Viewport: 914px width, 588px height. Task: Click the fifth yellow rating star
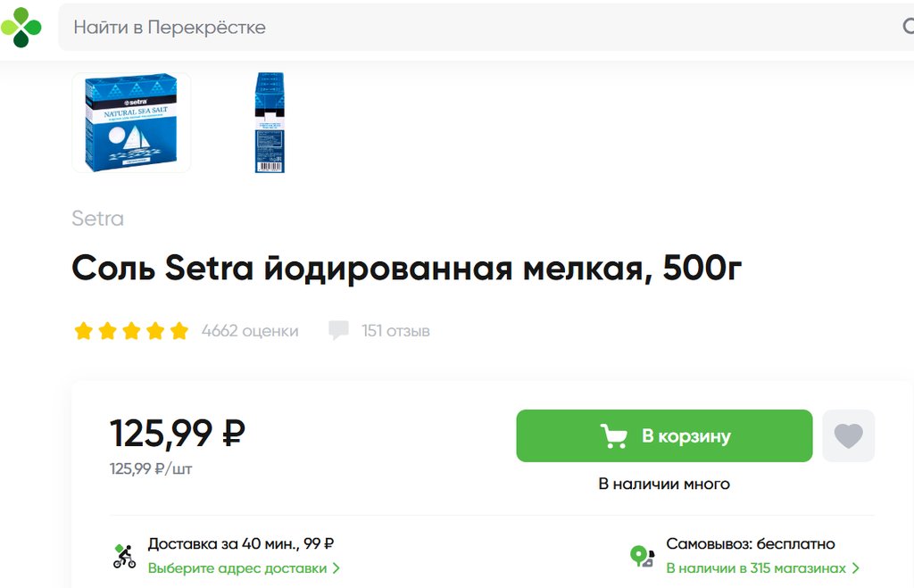point(179,331)
